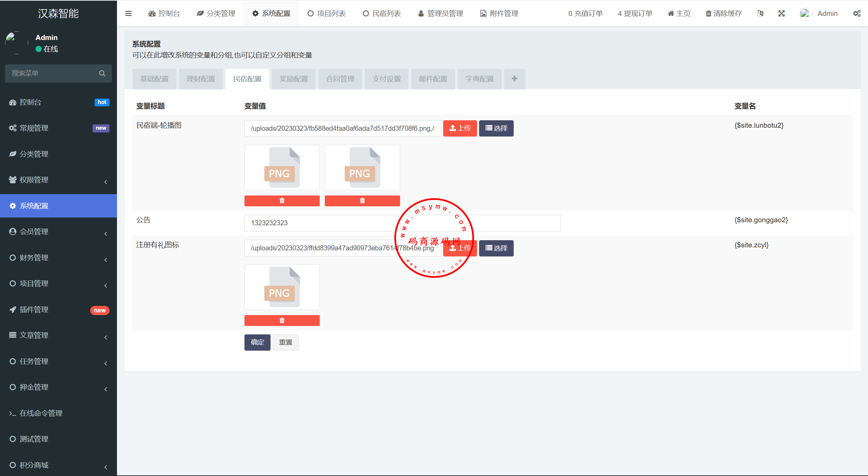Click the 确定 submit button
Screen dimensions: 868x476
[x=257, y=343]
